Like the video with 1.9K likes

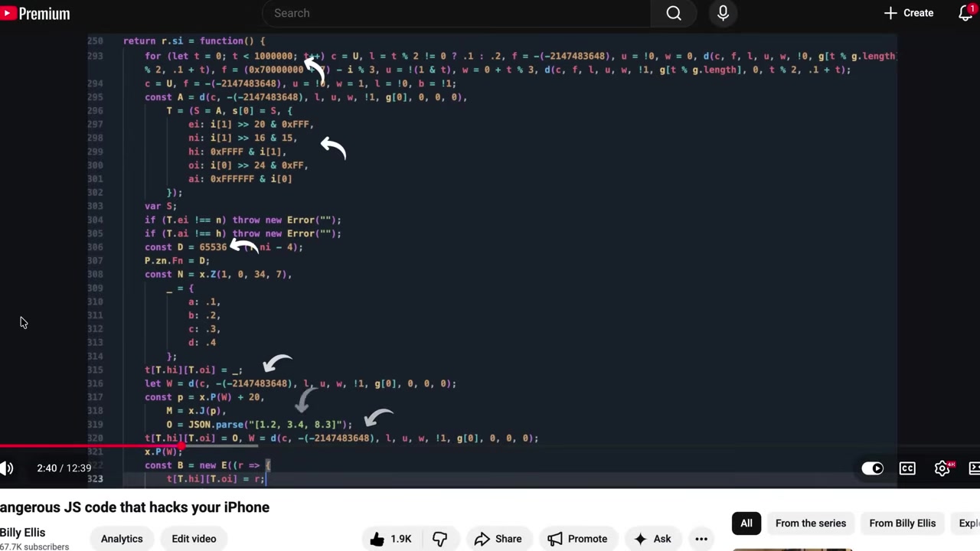[x=390, y=539]
